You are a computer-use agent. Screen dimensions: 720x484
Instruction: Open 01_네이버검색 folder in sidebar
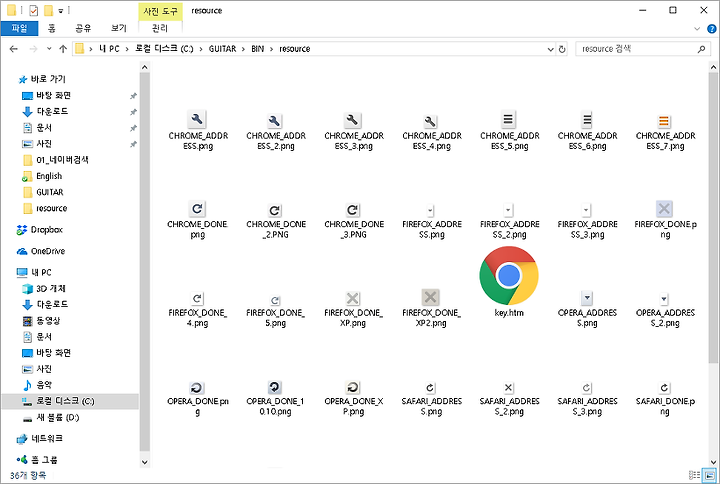pos(62,160)
